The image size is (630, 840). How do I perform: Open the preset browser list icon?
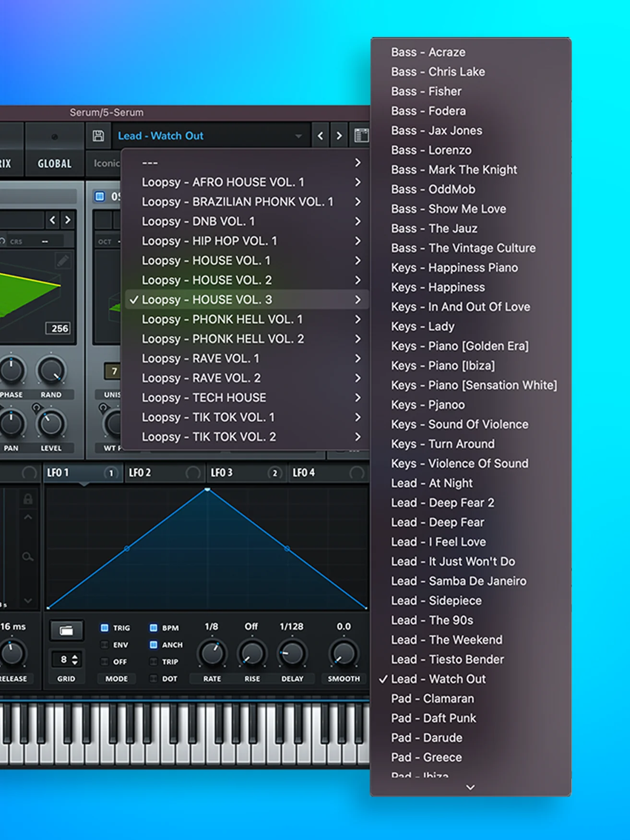click(x=361, y=136)
